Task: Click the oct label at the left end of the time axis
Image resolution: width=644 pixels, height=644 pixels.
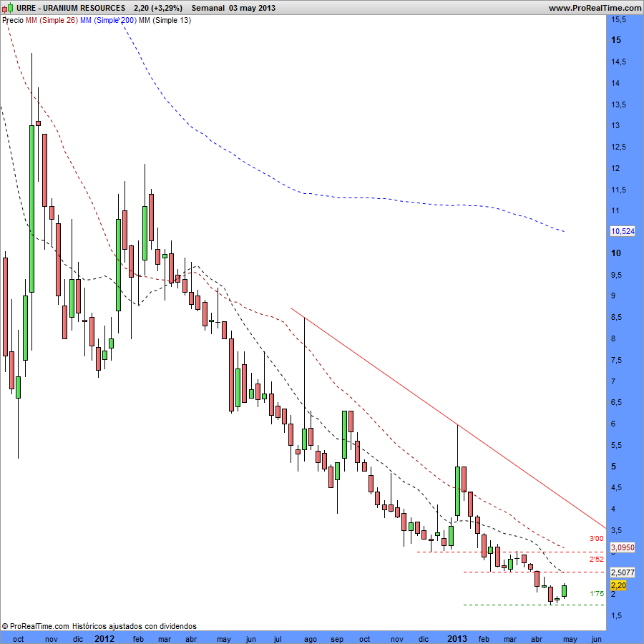Action: (x=19, y=639)
